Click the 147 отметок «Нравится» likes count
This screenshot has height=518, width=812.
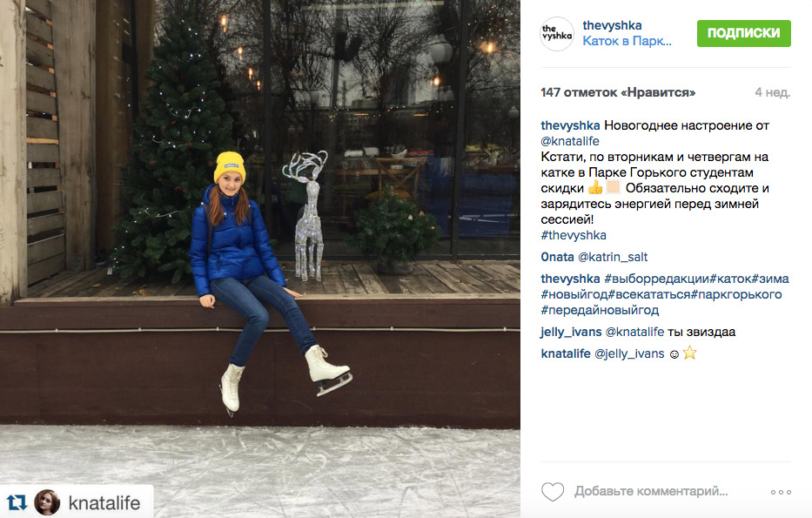pyautogui.click(x=618, y=93)
